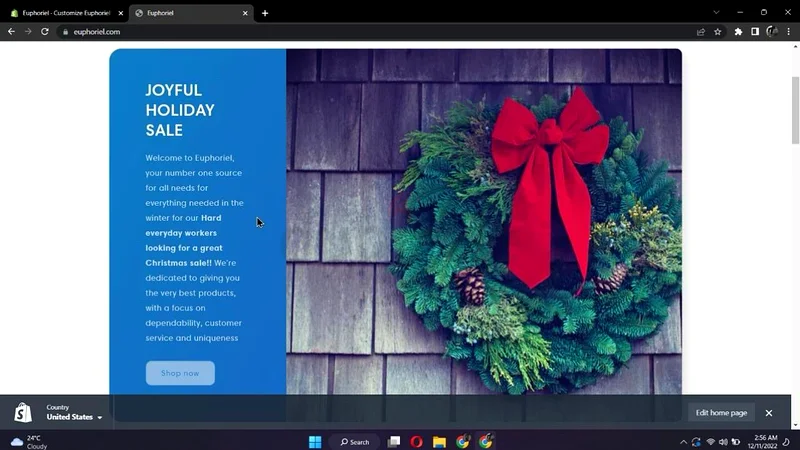Screen dimensions: 800x450
Task: Open Task View on the taskbar
Action: tap(394, 442)
